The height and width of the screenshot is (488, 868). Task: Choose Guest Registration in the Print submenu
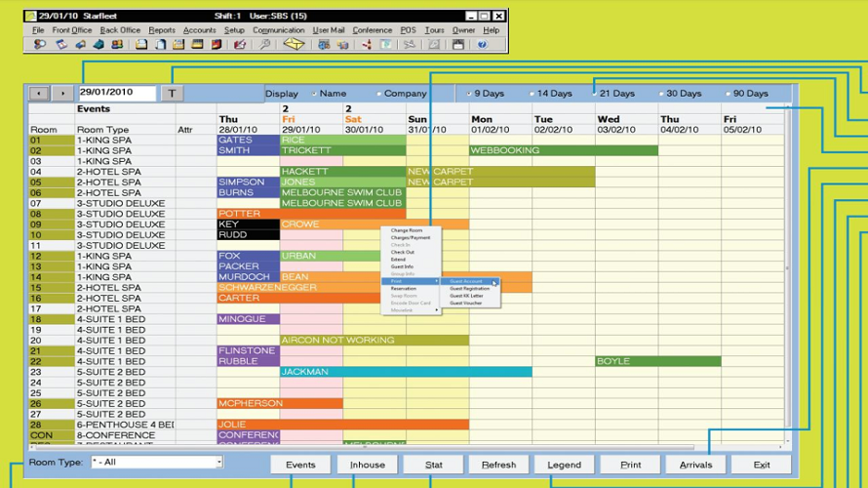tap(469, 289)
